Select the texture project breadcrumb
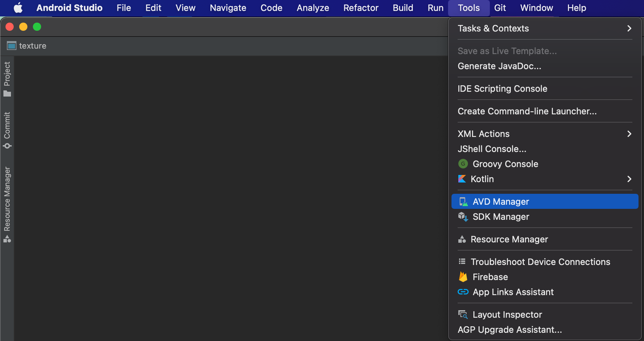Viewport: 644px width, 341px height. 27,46
